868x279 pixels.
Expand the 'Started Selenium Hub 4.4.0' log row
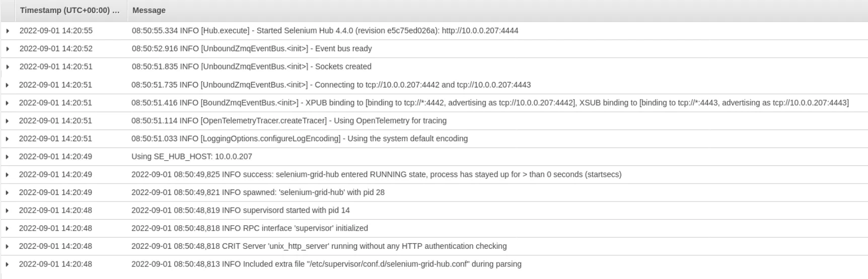coord(8,31)
